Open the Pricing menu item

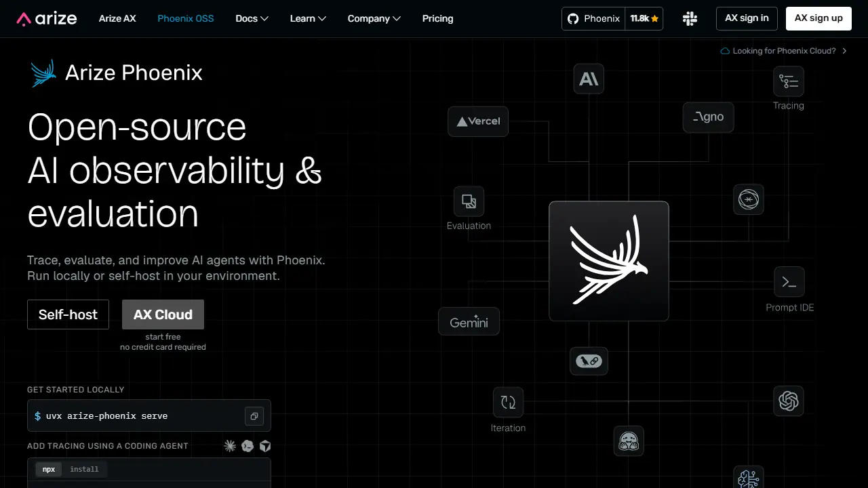click(x=437, y=19)
